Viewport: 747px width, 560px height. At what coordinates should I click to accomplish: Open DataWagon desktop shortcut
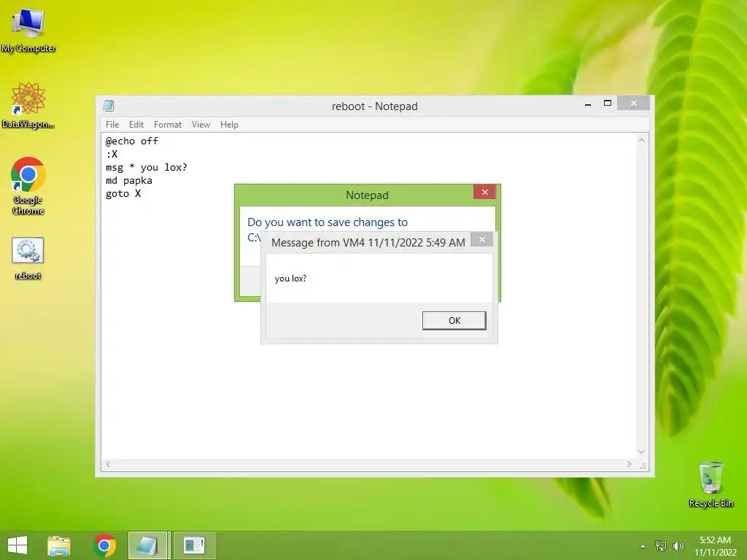click(28, 105)
